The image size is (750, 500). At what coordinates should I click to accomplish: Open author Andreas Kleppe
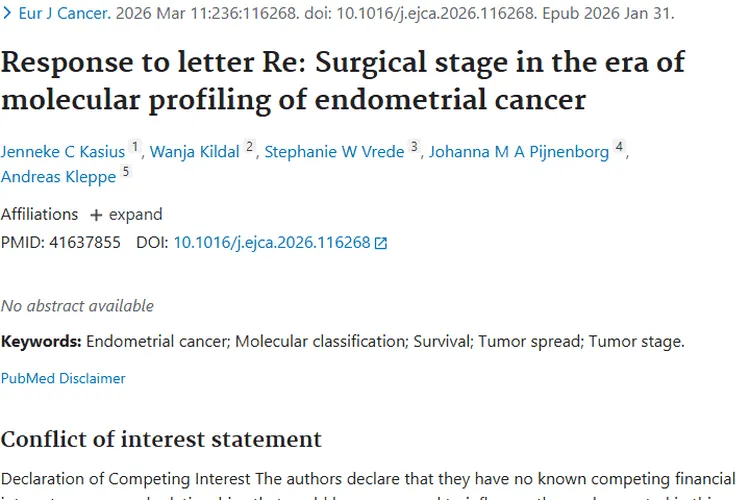pyautogui.click(x=58, y=177)
